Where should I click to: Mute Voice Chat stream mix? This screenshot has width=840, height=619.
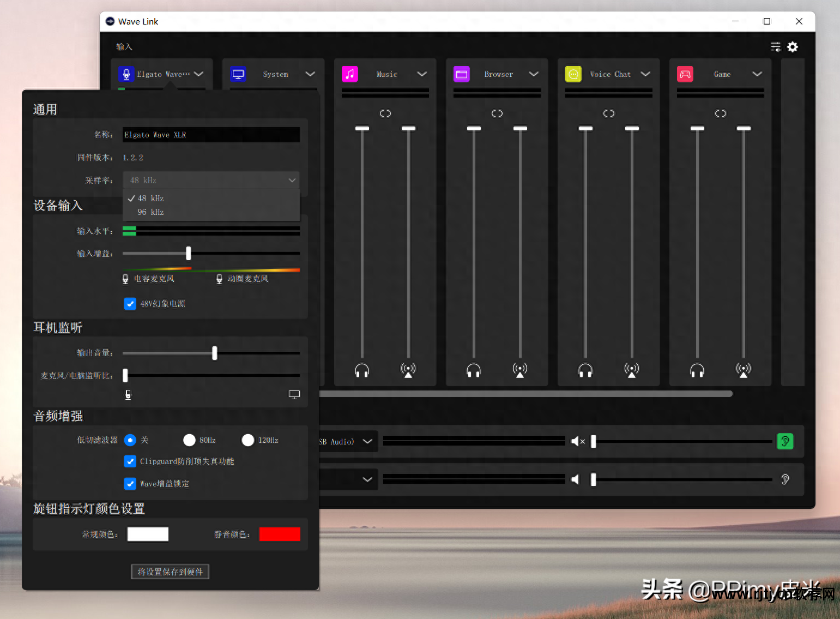632,371
